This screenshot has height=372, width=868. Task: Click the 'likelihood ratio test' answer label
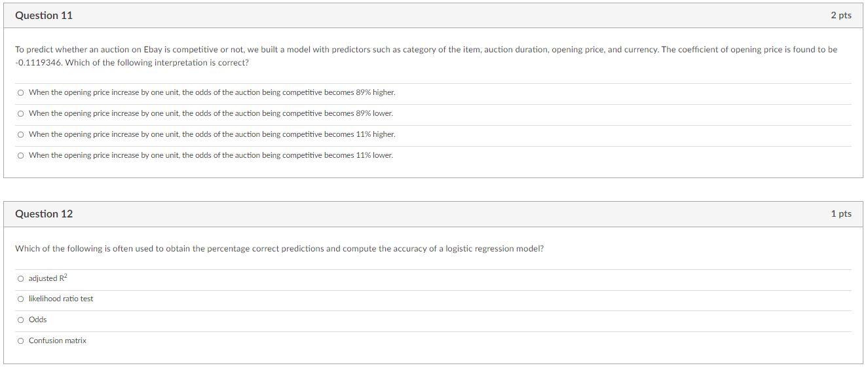(61, 299)
